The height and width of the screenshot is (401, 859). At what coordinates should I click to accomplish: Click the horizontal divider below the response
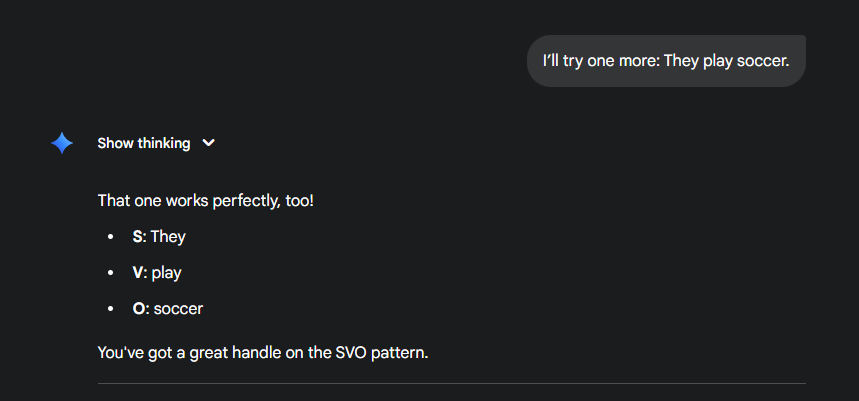451,383
